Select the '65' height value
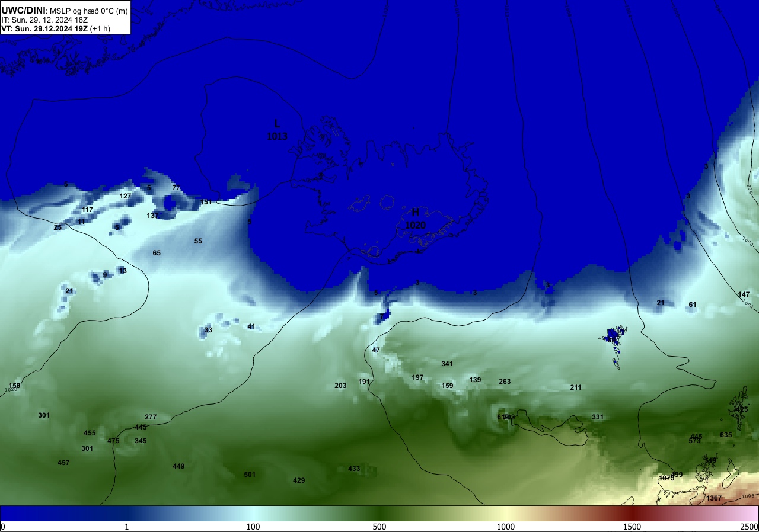 click(x=157, y=253)
